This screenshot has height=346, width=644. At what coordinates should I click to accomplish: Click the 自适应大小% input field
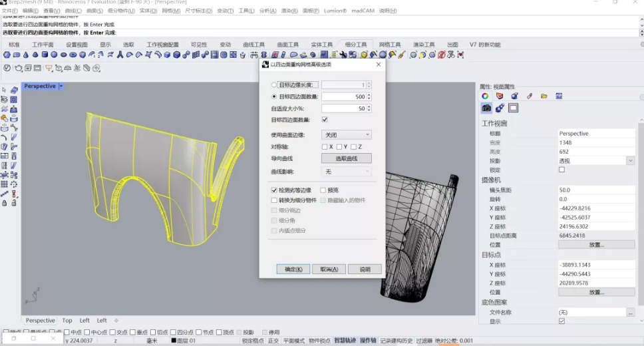343,108
